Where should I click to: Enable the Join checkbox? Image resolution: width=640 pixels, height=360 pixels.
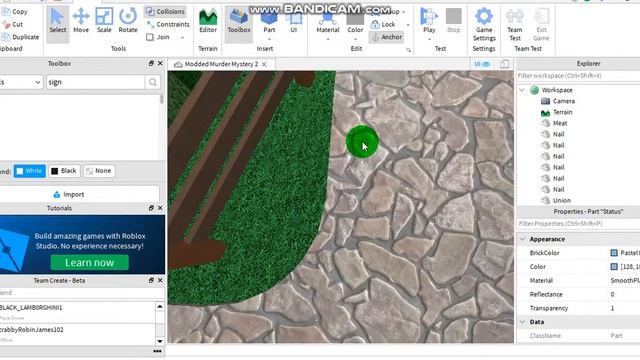point(150,37)
